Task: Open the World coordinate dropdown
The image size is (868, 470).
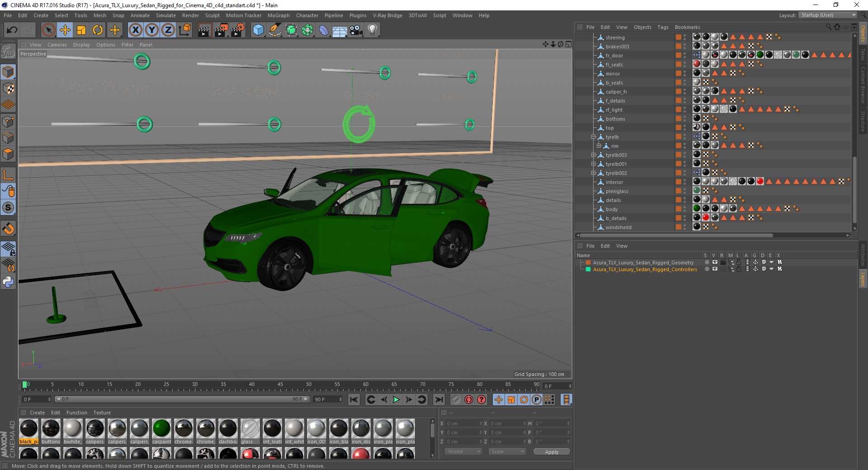Action: click(463, 451)
